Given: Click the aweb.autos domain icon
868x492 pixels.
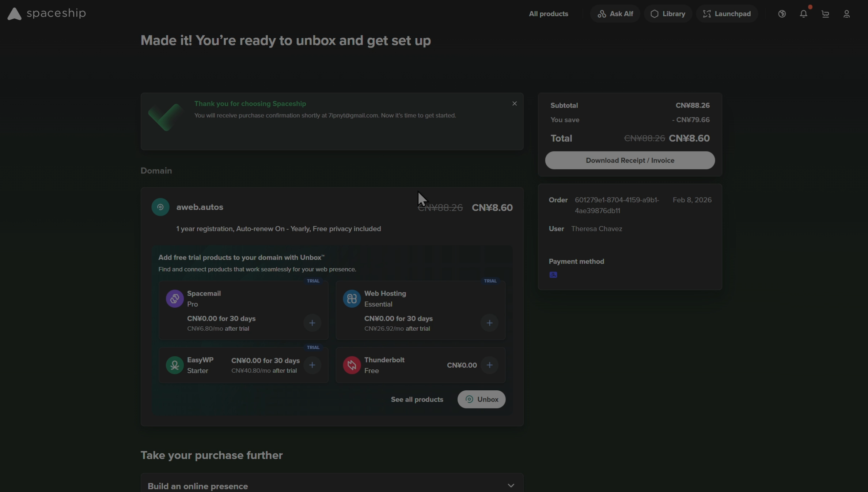Looking at the screenshot, I should coord(160,207).
